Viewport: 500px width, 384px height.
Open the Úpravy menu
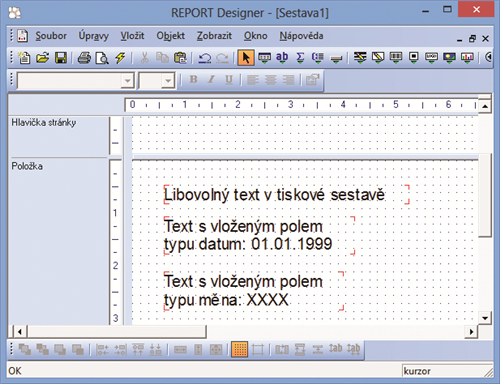(x=94, y=36)
